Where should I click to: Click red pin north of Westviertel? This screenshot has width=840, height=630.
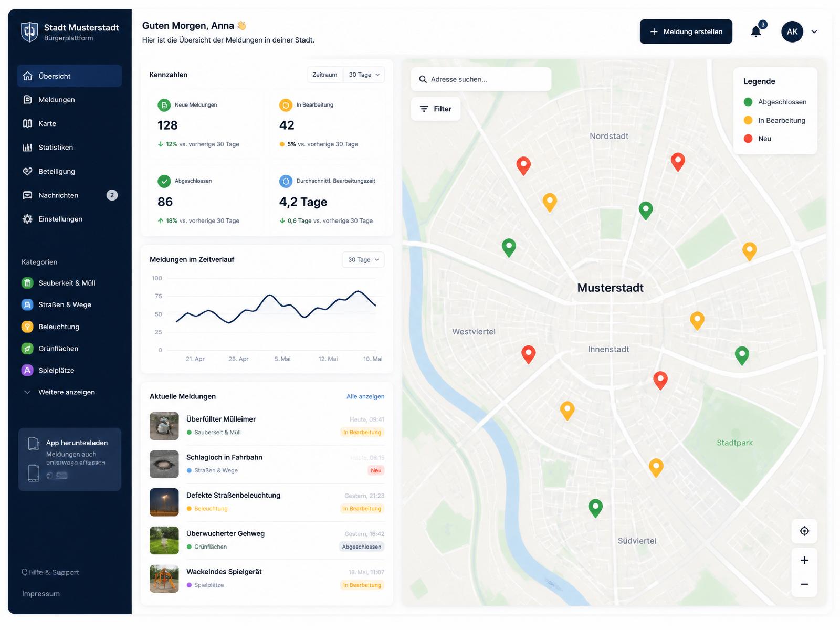pos(523,165)
